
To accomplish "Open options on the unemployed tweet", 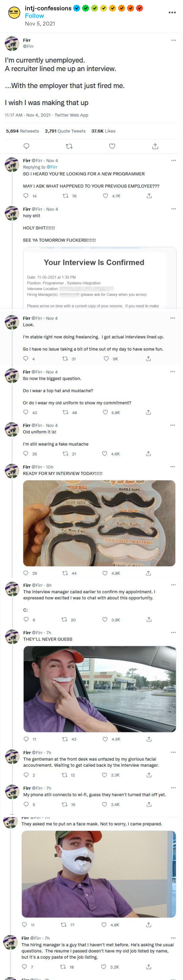I will [x=174, y=40].
